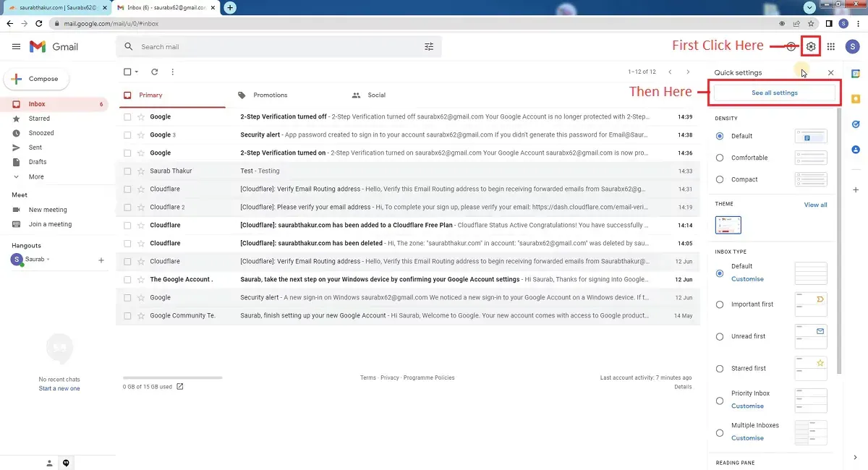Choose Compact density

tap(719, 179)
